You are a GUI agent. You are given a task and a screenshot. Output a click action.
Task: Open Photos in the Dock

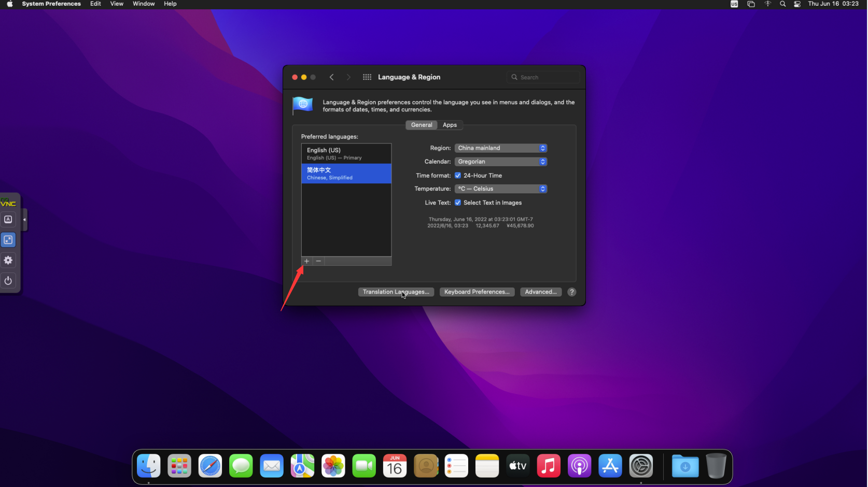pos(333,466)
